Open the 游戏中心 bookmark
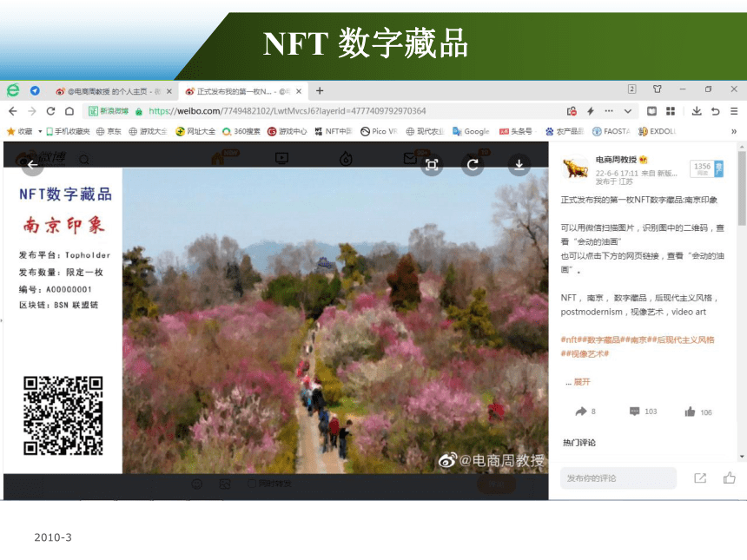 [x=287, y=131]
